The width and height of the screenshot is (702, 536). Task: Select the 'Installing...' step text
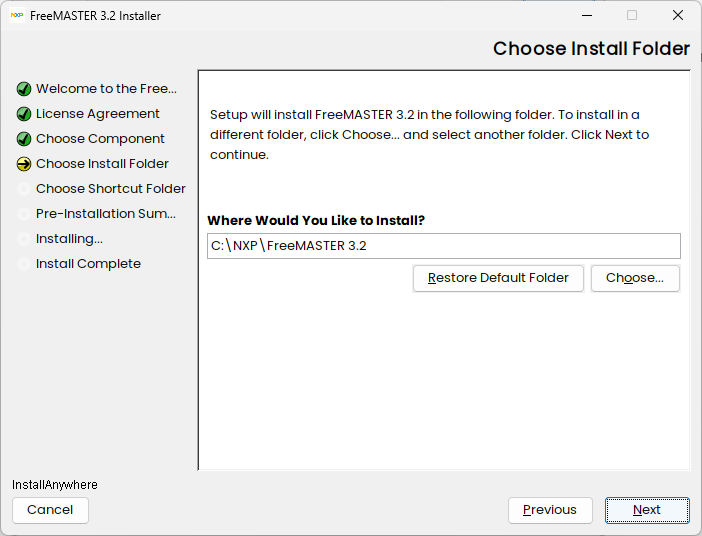(69, 239)
